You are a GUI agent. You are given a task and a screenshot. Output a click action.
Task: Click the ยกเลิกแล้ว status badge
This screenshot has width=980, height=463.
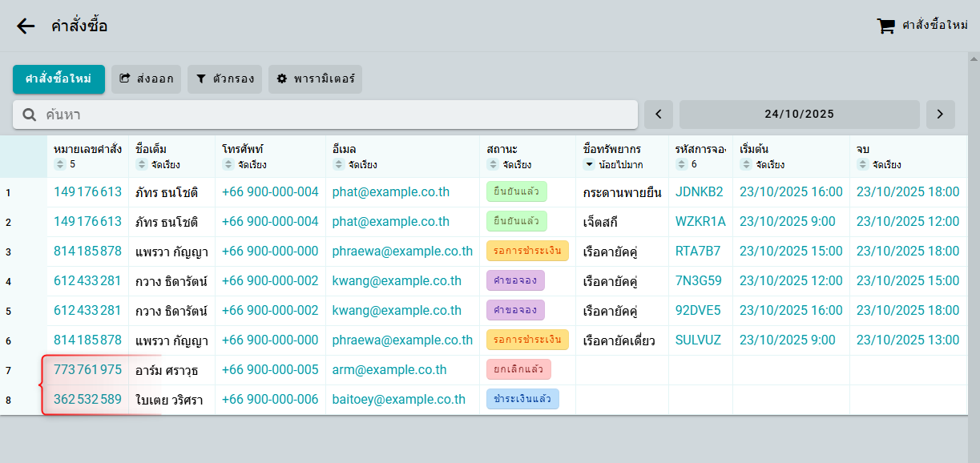tap(518, 370)
